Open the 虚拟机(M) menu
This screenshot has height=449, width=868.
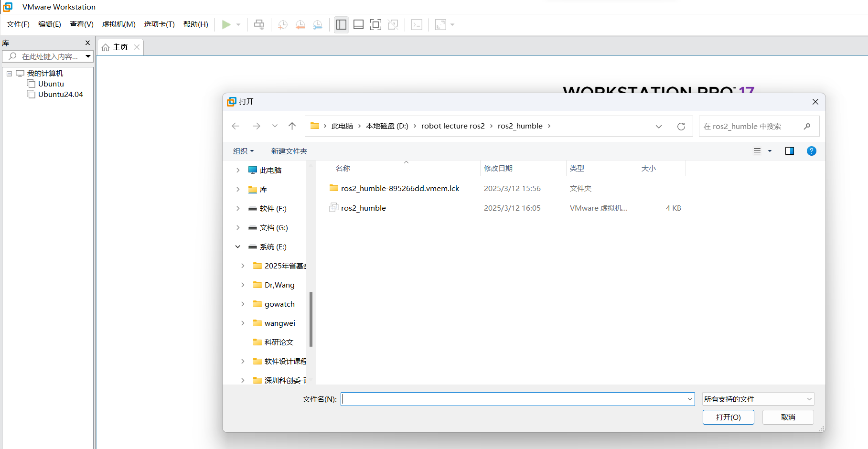[119, 24]
